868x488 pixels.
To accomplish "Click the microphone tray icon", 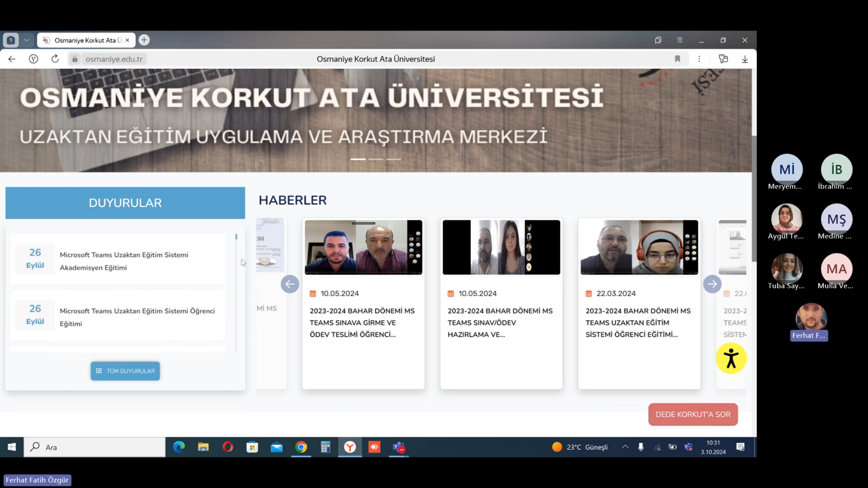I will point(641,447).
